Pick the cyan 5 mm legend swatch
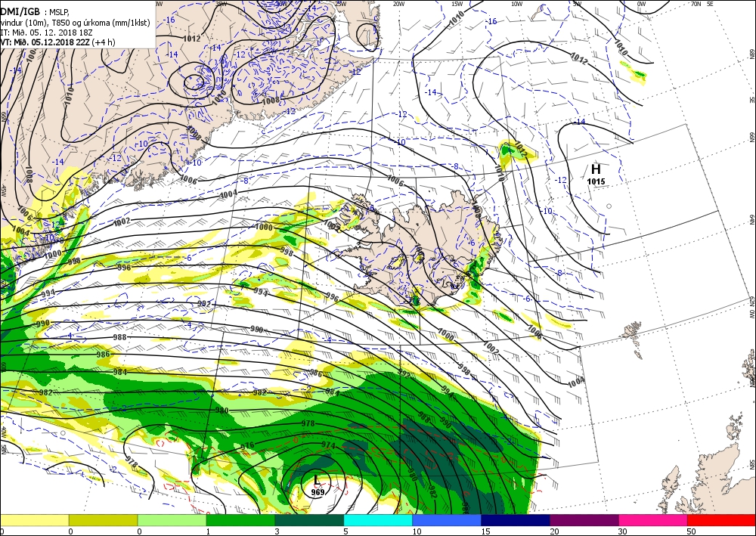756x536 pixels. pos(378,520)
